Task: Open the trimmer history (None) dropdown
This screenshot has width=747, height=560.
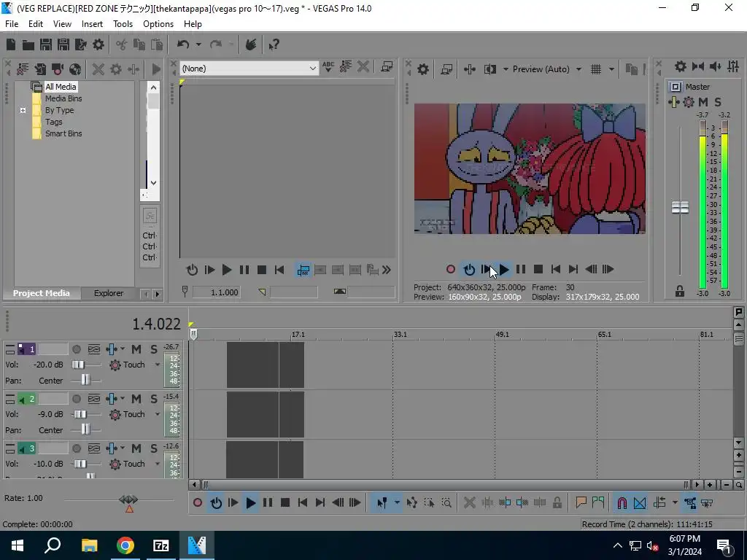Action: click(249, 69)
